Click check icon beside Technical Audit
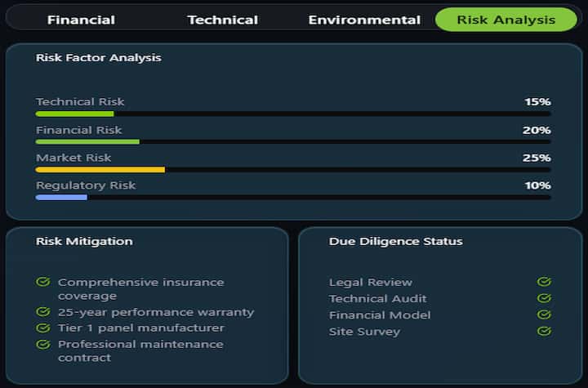588x388 pixels. point(544,298)
